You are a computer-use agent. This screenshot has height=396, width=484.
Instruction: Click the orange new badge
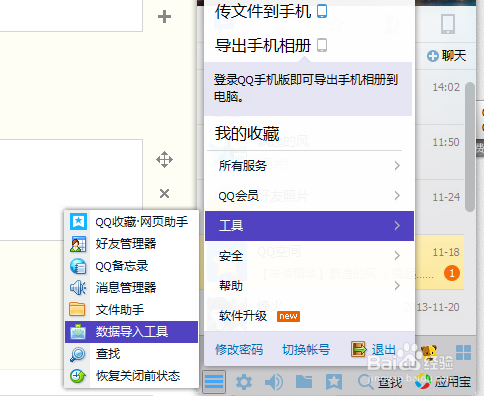pyautogui.click(x=288, y=316)
